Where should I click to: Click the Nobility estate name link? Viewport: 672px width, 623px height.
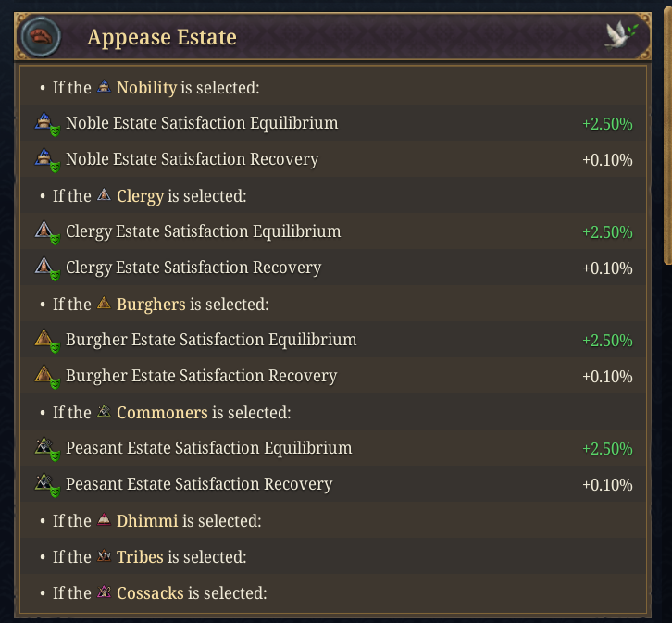coord(146,88)
